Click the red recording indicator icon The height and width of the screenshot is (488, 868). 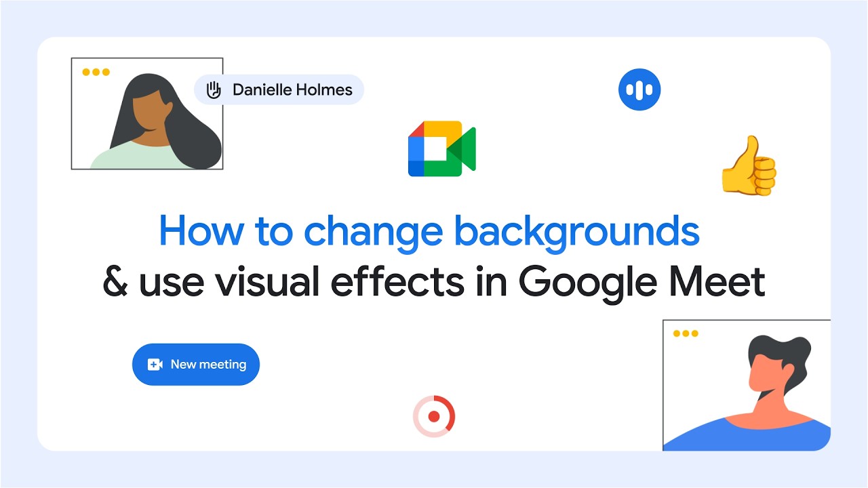[434, 416]
